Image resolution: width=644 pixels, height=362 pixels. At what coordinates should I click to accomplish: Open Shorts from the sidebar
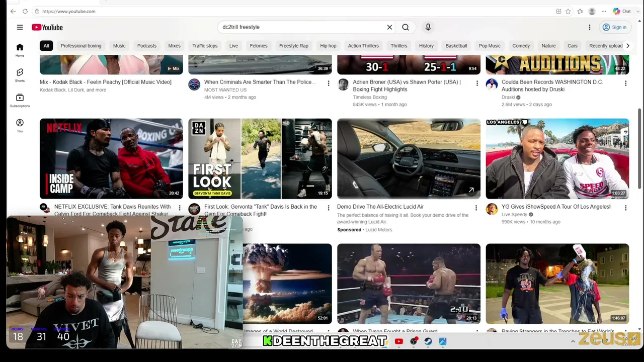point(20,75)
